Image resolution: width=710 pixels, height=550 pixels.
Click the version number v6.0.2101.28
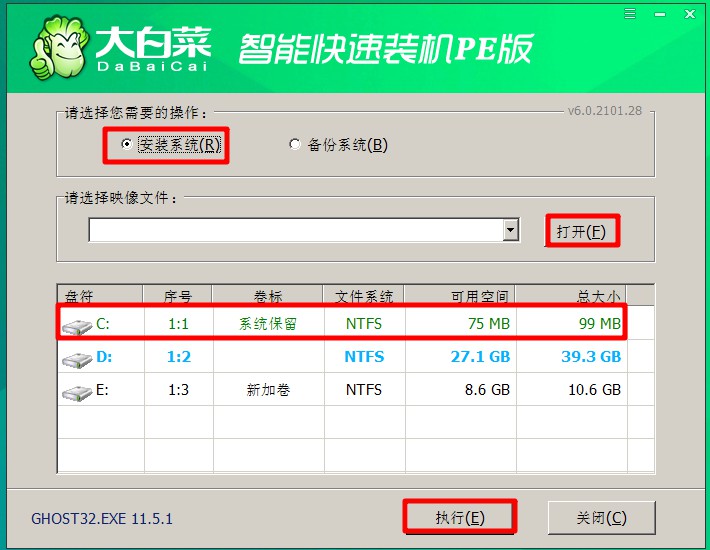click(605, 111)
